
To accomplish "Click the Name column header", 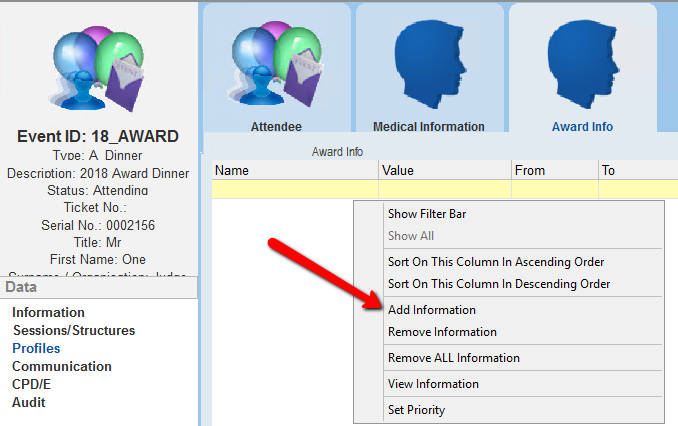I will (294, 171).
